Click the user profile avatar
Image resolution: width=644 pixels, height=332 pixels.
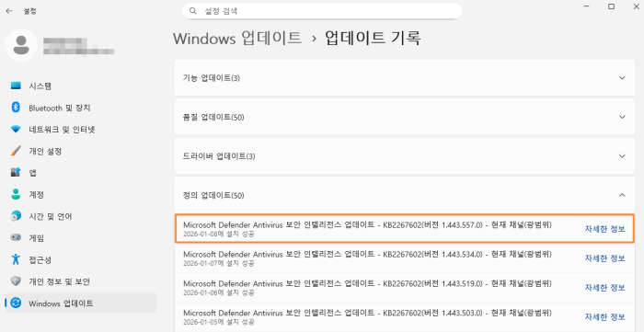click(x=21, y=45)
